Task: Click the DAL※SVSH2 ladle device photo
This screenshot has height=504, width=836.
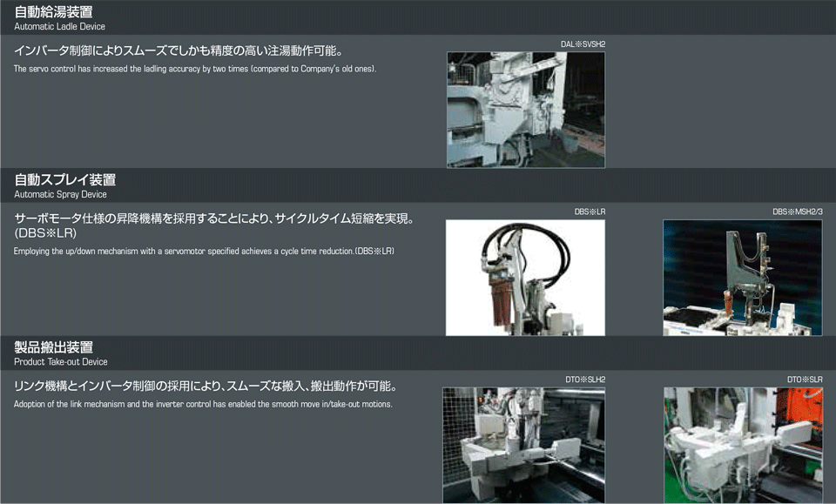Action: tap(525, 110)
